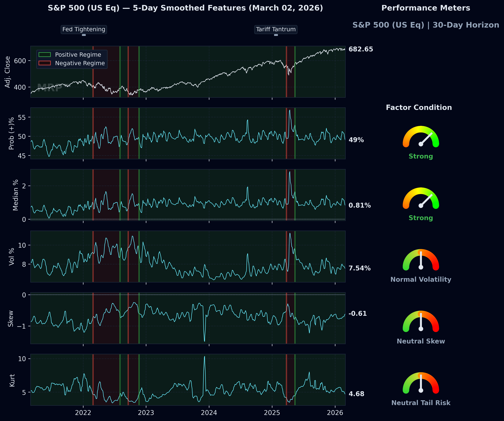This screenshot has width=504, height=421.
Task: Click the Prob (+)% gauge meter
Action: pos(421,136)
